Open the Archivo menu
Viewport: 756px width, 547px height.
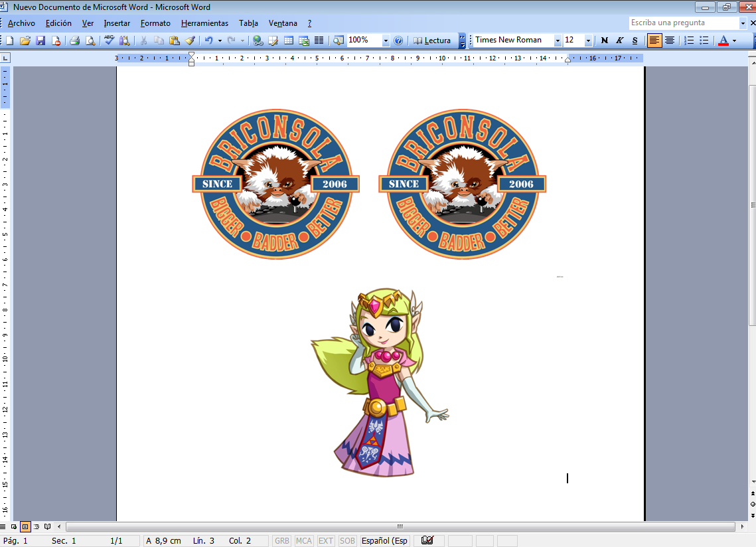(21, 23)
